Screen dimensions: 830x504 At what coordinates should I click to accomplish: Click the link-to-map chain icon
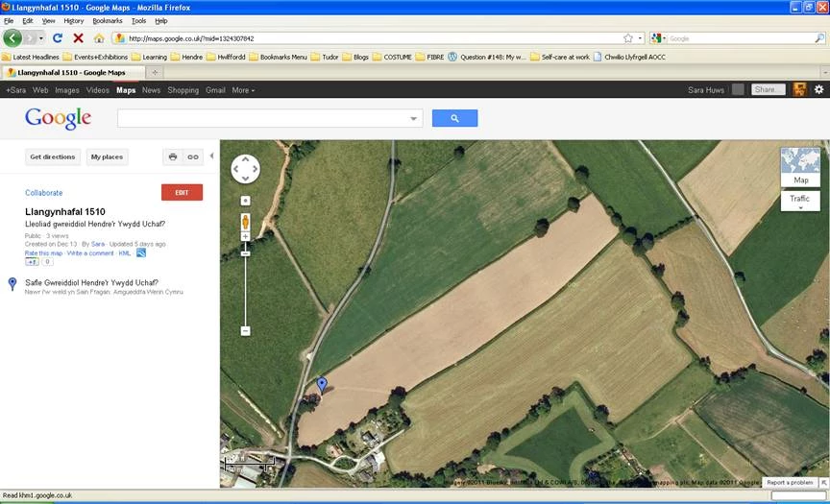pos(193,156)
